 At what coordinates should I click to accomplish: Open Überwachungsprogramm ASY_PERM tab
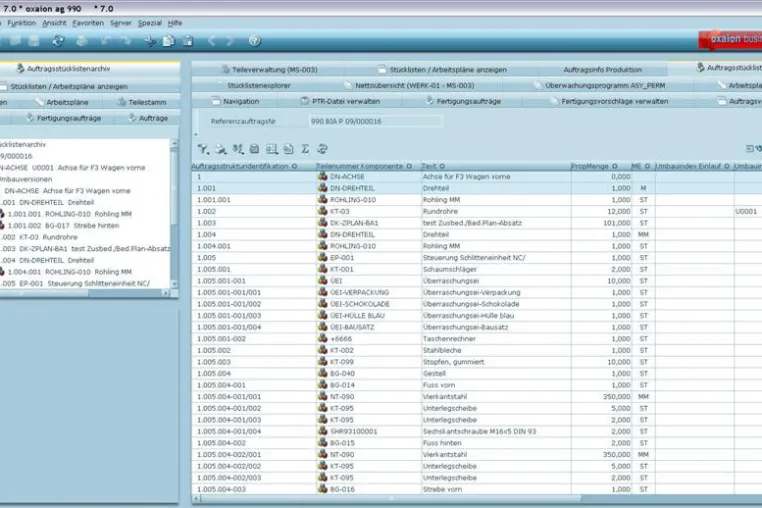(600, 86)
